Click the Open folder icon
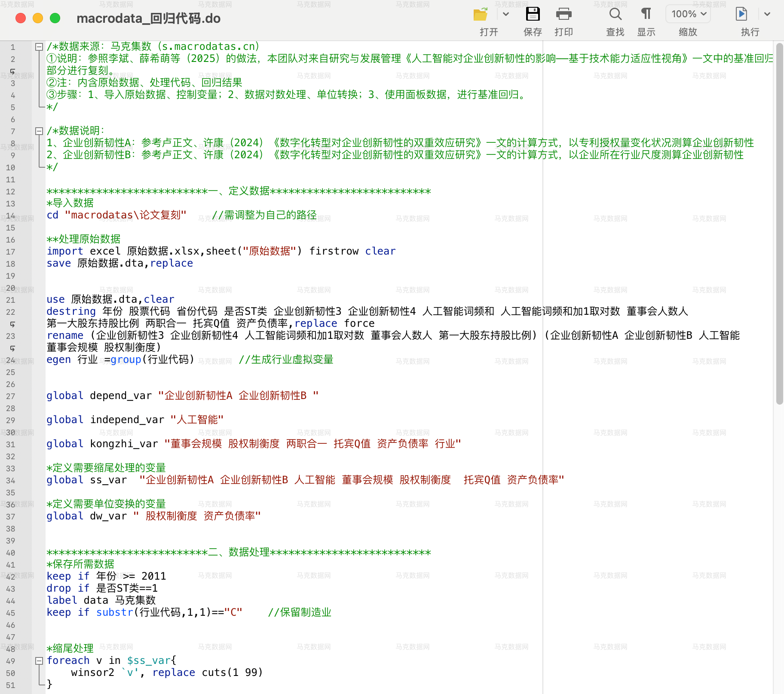Image resolution: width=784 pixels, height=694 pixels. pyautogui.click(x=480, y=15)
